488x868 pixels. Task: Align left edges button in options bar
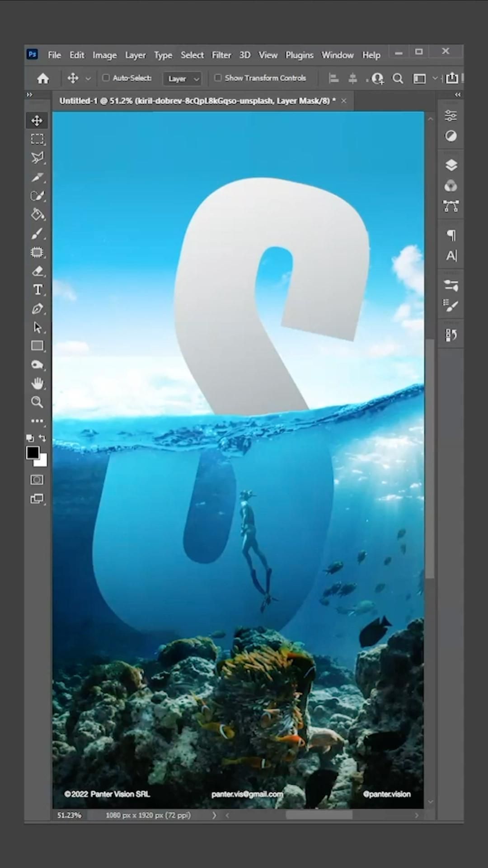click(x=333, y=79)
